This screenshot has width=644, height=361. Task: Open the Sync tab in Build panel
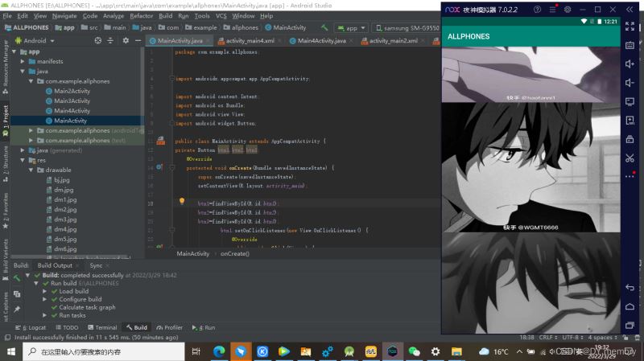coord(96,265)
